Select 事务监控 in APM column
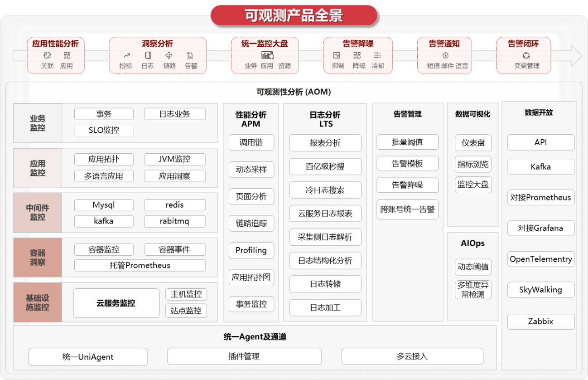 pyautogui.click(x=251, y=304)
